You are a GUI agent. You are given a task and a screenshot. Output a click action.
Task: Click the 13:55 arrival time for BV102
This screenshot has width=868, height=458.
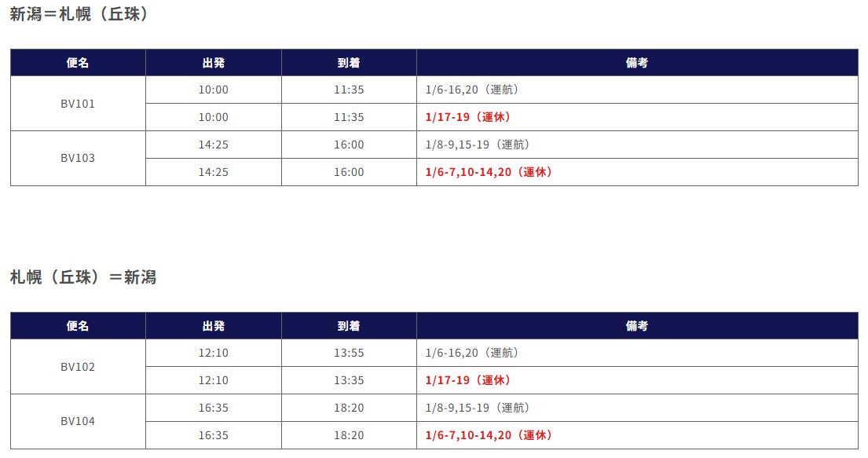pyautogui.click(x=349, y=353)
